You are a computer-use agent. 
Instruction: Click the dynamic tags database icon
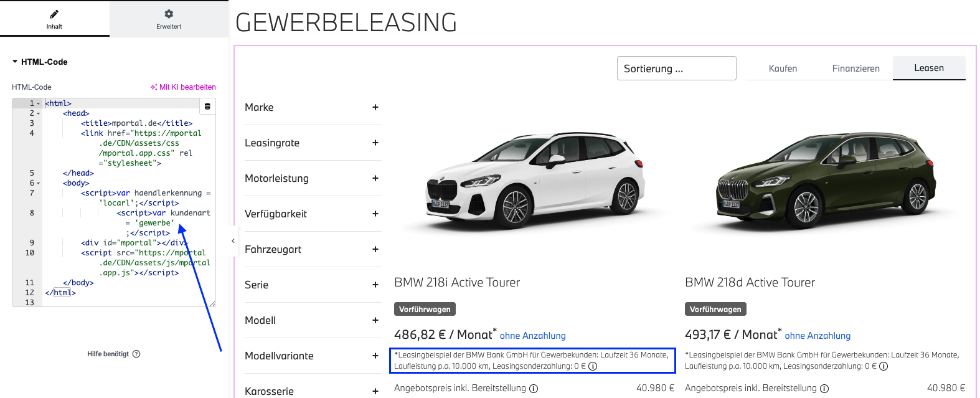pyautogui.click(x=207, y=107)
